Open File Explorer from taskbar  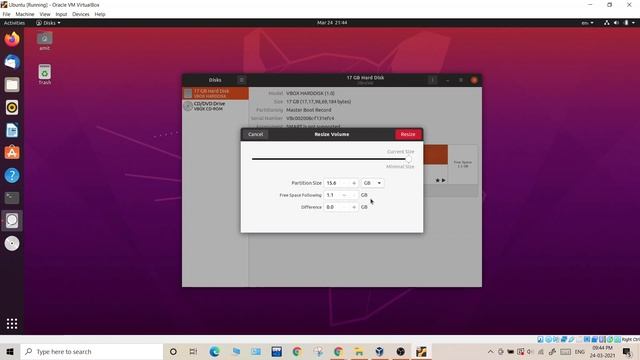tap(359, 351)
